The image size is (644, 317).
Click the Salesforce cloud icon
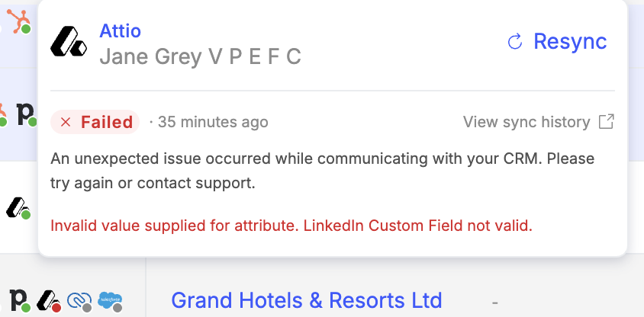click(x=110, y=300)
